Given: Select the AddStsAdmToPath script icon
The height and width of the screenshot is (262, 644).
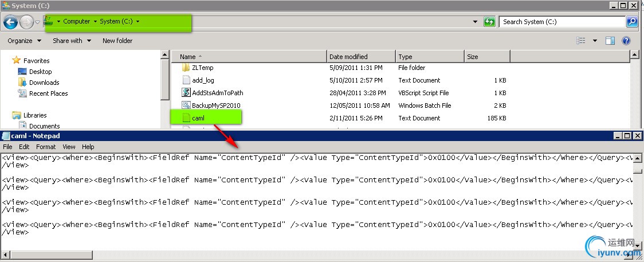Looking at the screenshot, I should [186, 93].
